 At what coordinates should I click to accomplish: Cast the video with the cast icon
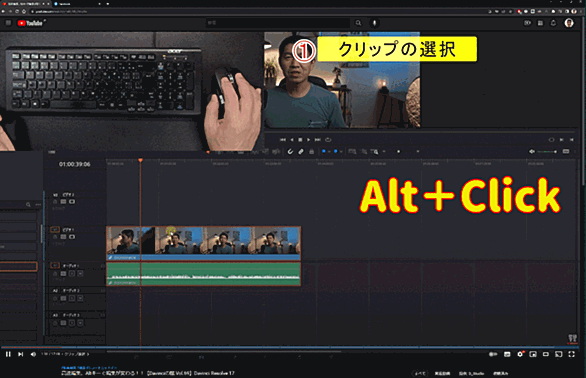click(558, 354)
